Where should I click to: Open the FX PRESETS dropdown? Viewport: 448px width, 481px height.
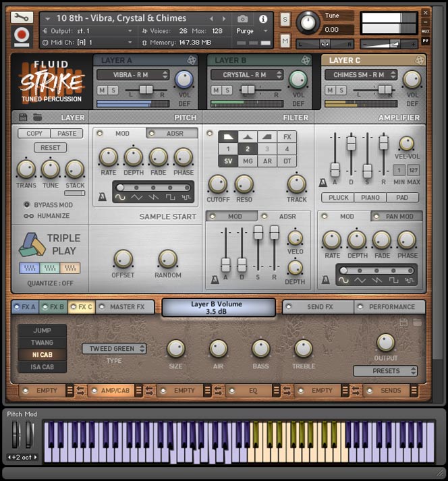pyautogui.click(x=385, y=371)
